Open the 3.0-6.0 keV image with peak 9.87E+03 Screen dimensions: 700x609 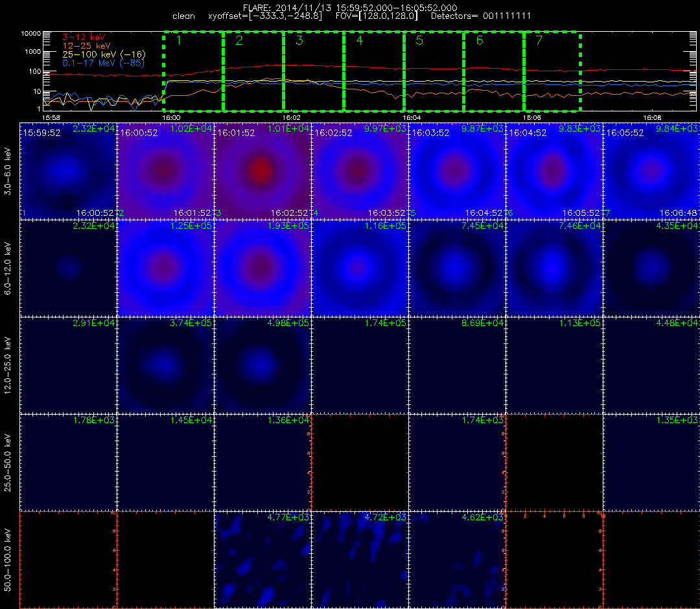(457, 171)
